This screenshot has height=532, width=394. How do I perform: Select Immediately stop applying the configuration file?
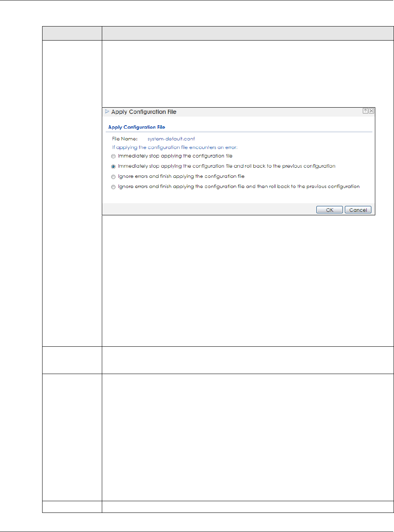114,156
